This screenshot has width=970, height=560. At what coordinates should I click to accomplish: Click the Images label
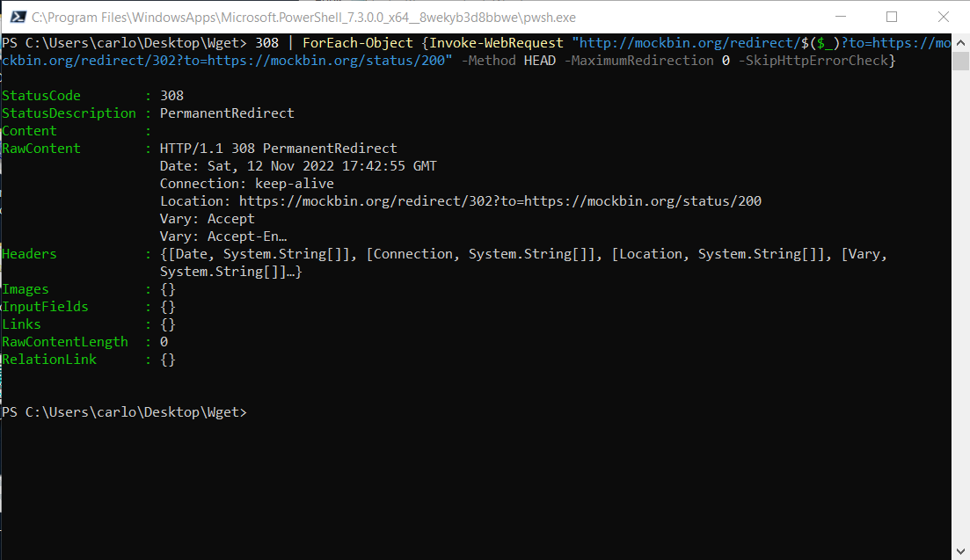coord(26,289)
